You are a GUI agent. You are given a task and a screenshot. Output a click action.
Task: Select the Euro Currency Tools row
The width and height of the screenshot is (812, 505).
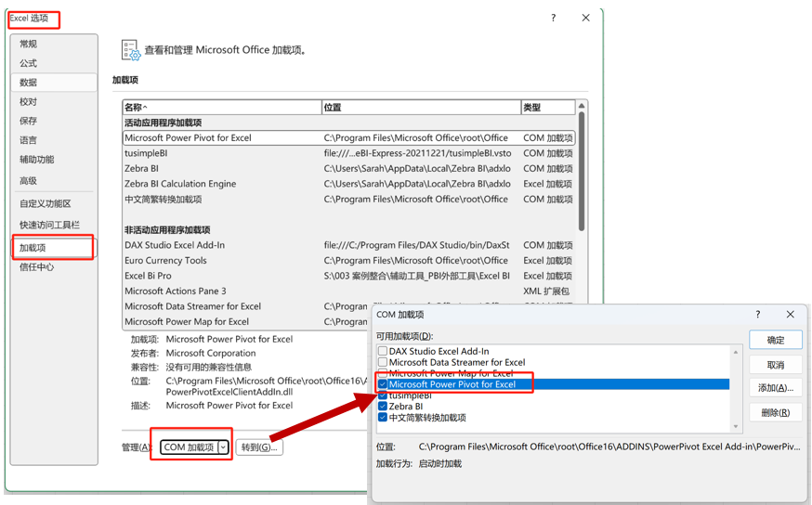tap(348, 260)
